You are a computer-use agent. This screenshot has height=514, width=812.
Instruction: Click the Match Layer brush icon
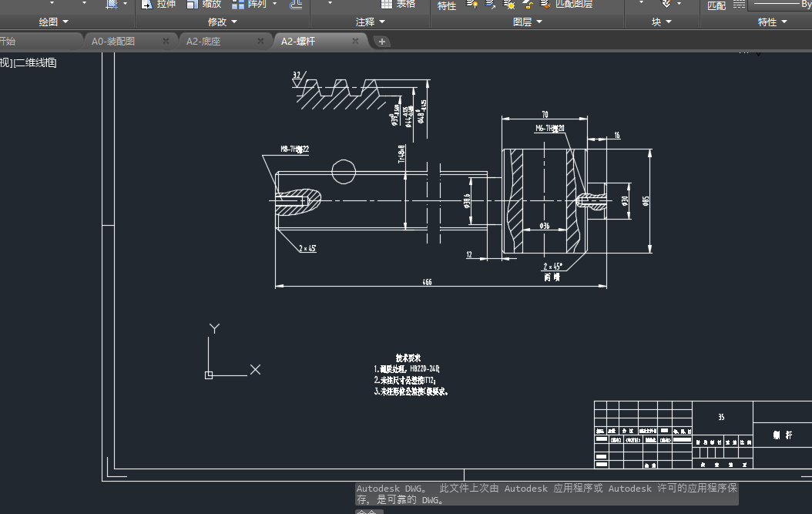pos(545,4)
